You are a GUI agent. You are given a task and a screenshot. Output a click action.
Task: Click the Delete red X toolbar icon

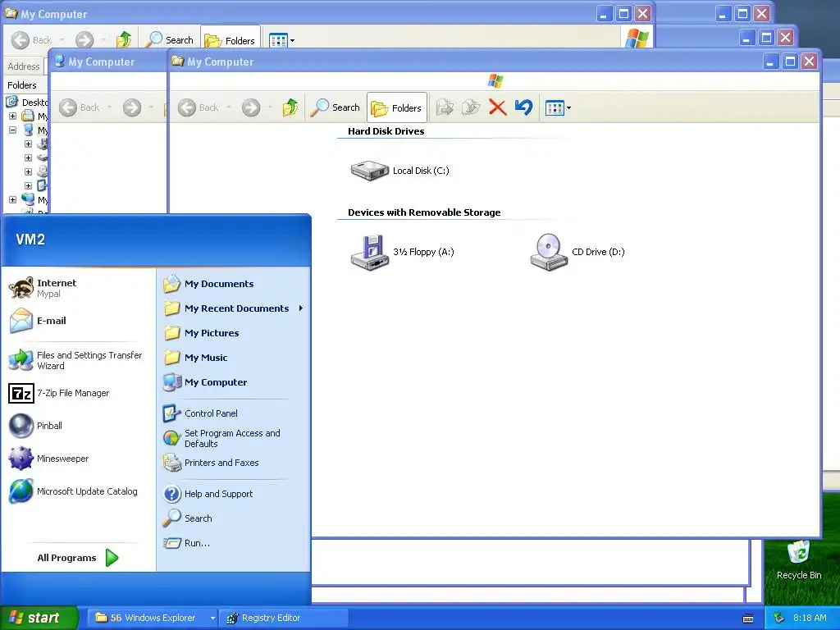point(497,107)
